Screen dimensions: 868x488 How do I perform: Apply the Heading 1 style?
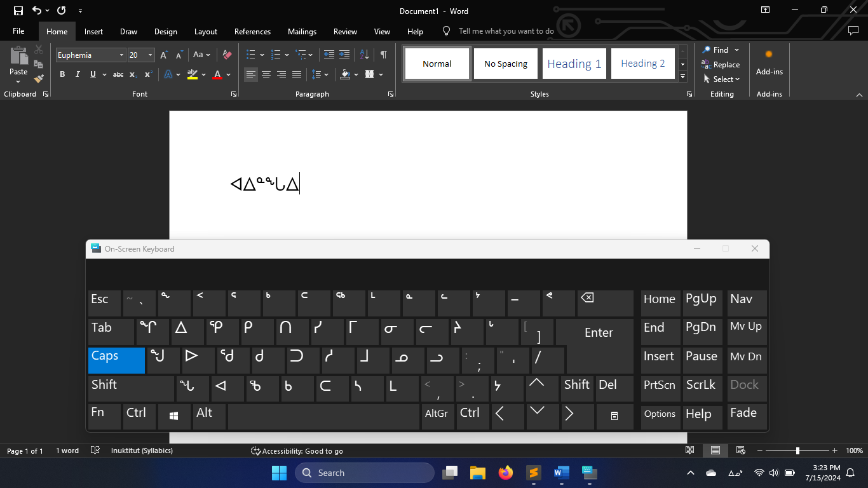pos(574,63)
